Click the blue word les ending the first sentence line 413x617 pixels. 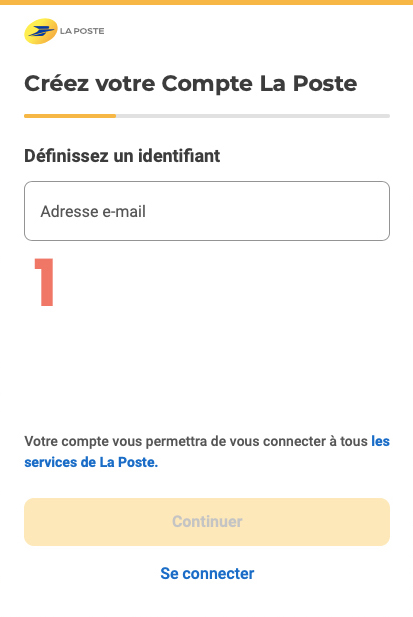tap(380, 441)
